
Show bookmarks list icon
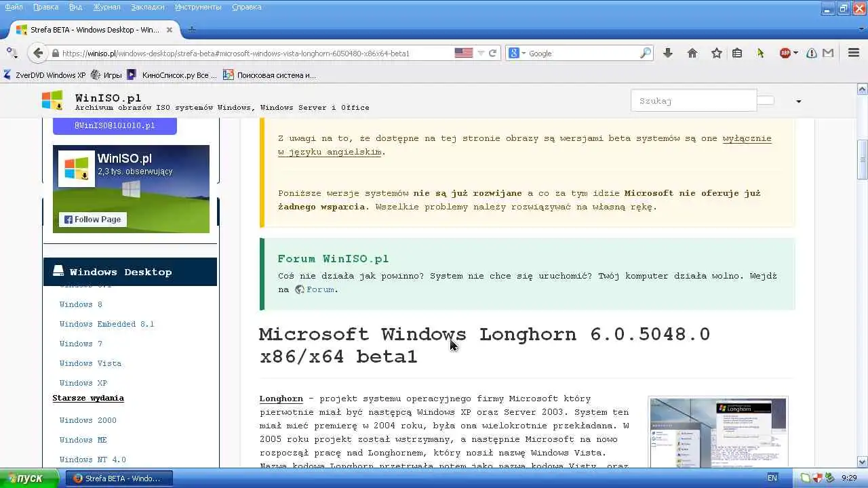coord(737,53)
